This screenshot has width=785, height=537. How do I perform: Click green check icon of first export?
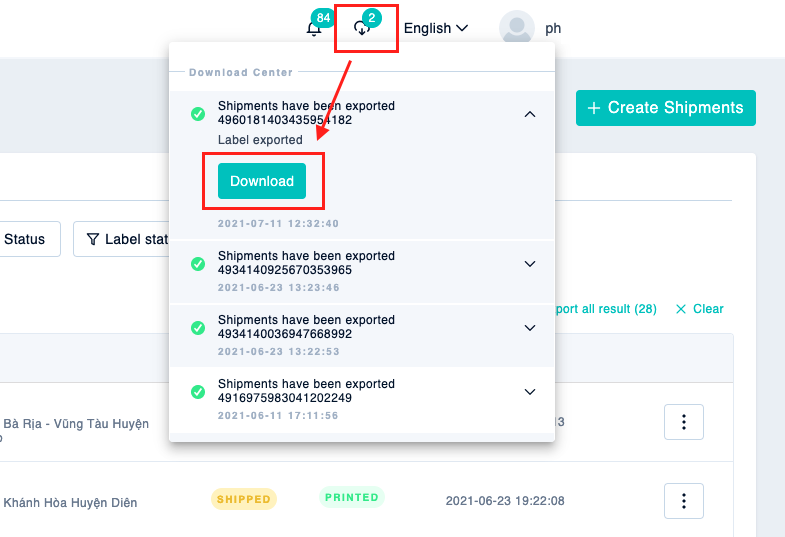coord(198,114)
